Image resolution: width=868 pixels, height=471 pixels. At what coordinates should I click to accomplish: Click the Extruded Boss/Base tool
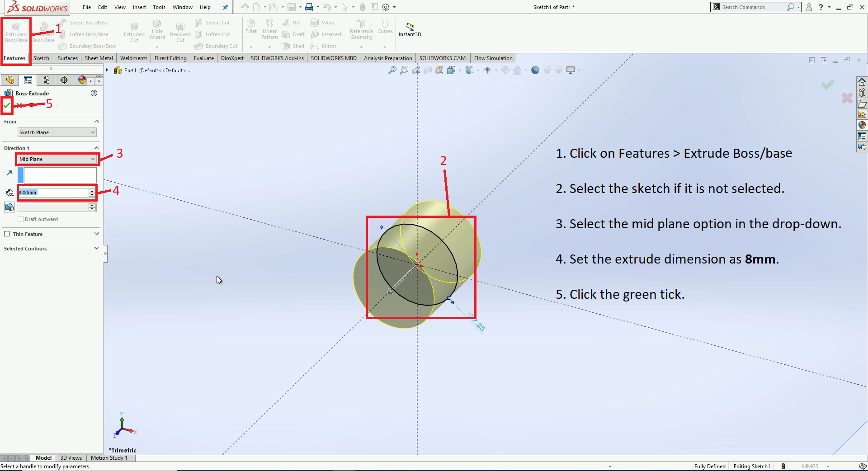16,33
